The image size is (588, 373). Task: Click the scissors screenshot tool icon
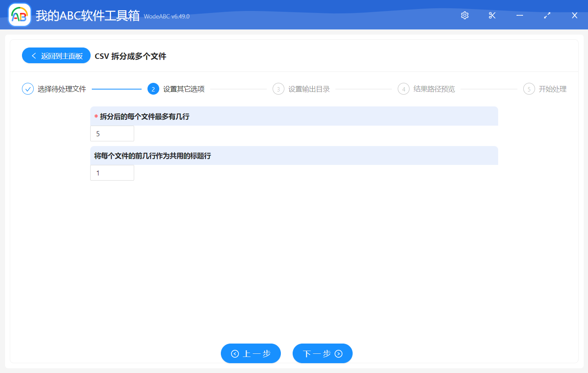click(x=492, y=15)
